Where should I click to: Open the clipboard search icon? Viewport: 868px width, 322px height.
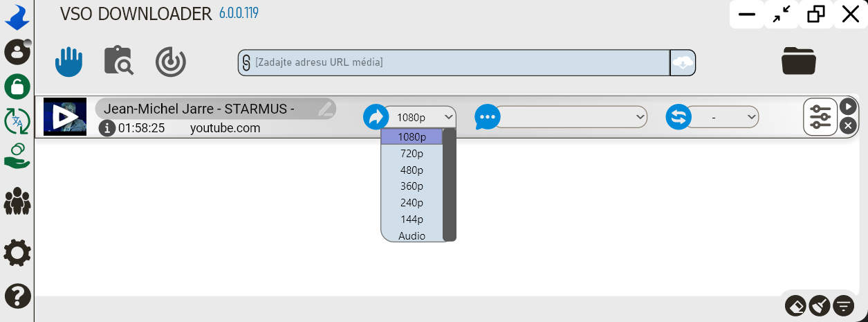(x=118, y=61)
